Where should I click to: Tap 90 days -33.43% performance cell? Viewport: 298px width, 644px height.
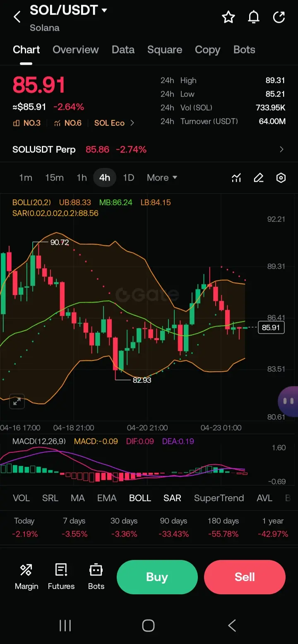(174, 527)
